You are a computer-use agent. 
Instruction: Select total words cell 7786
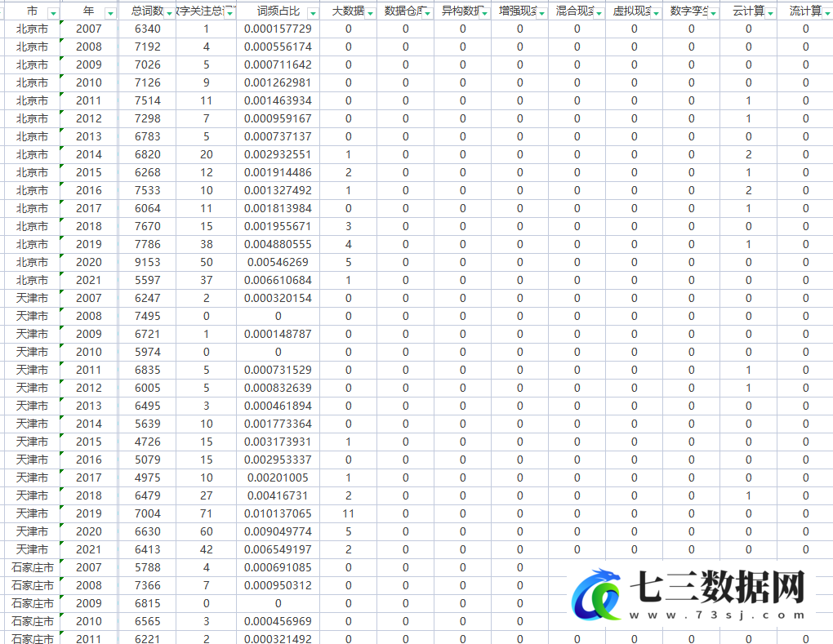point(147,244)
